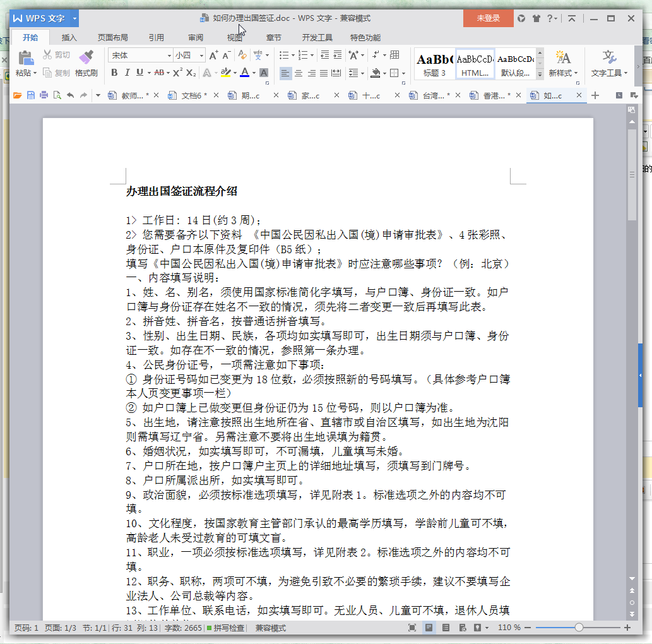Click the Copy icon in ribbon
This screenshot has height=644, width=652.
pyautogui.click(x=47, y=73)
